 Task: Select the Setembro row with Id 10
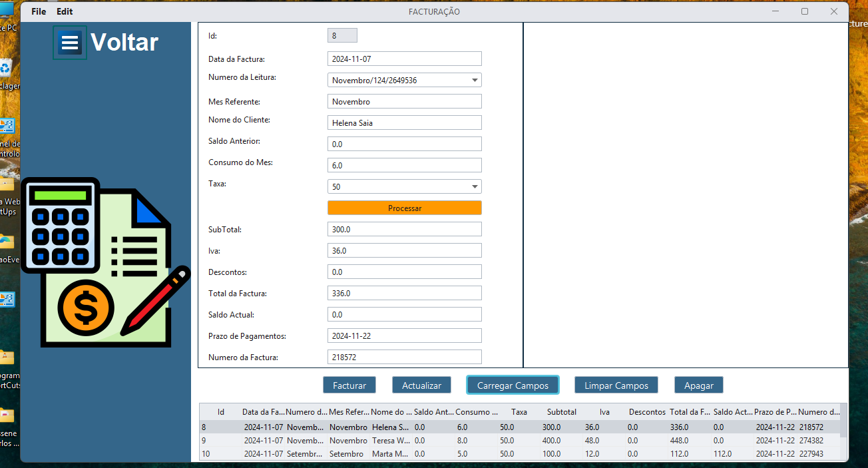(x=519, y=454)
